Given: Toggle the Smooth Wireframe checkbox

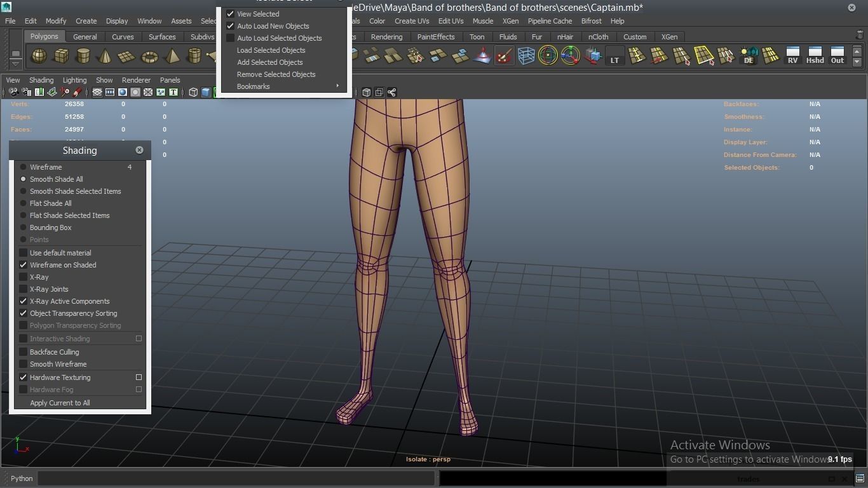Looking at the screenshot, I should (24, 364).
